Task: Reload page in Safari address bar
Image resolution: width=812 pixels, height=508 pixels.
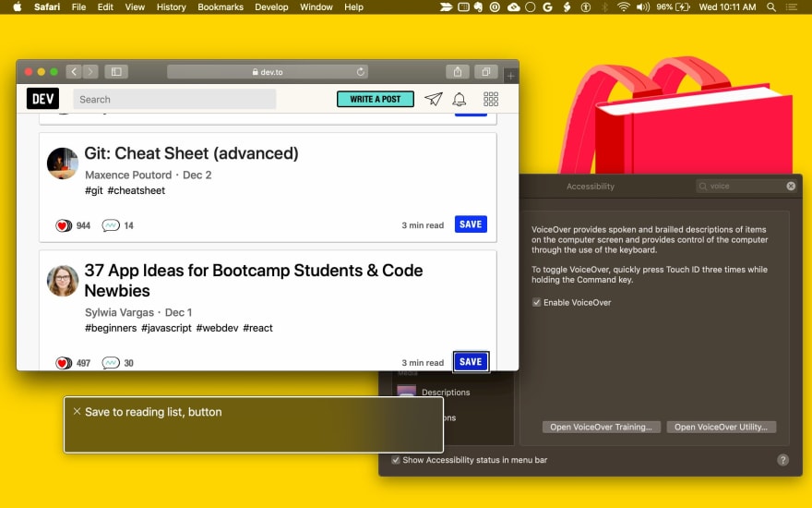Action: pos(361,72)
